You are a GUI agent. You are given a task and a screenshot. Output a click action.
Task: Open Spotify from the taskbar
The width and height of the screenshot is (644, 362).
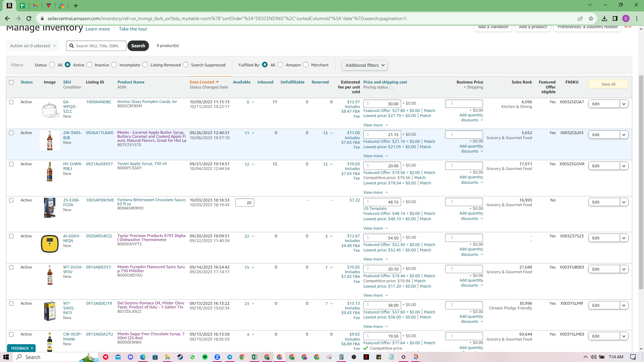point(205,357)
